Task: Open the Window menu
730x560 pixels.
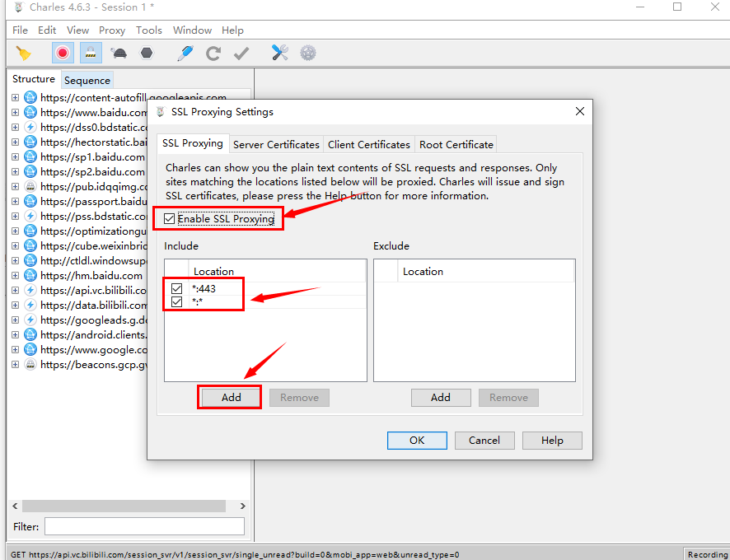Action: coord(192,30)
